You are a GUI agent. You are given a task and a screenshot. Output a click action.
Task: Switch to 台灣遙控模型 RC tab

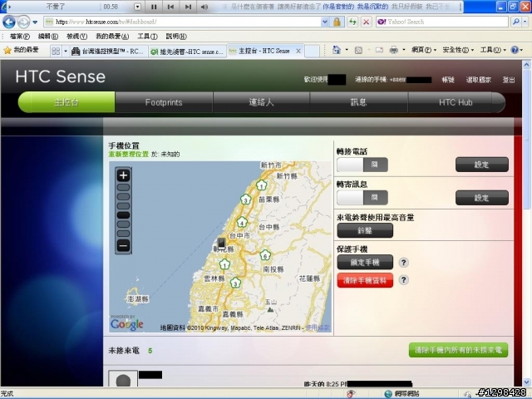[109, 52]
